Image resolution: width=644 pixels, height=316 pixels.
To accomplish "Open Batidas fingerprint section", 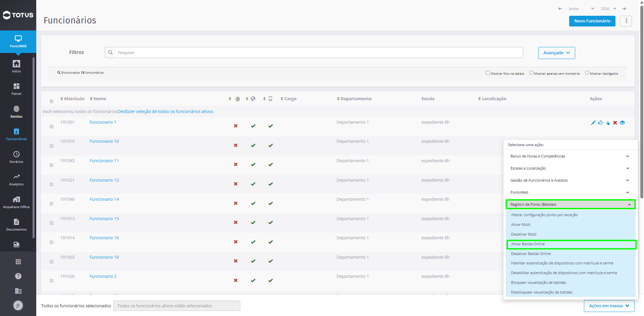I will click(16, 112).
